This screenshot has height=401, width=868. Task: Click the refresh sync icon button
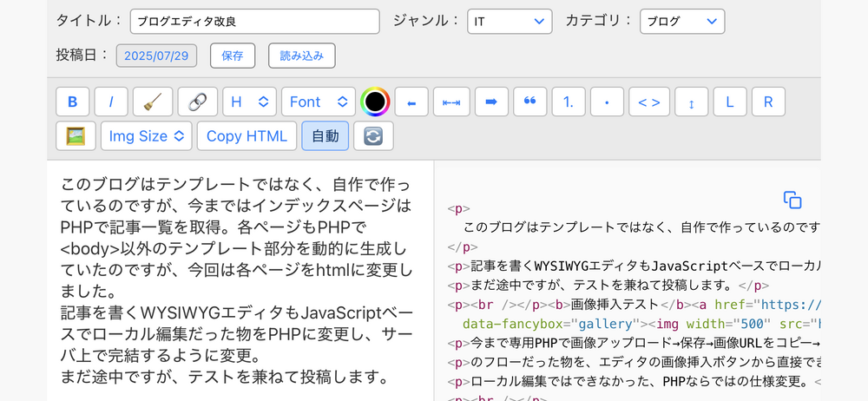[373, 135]
